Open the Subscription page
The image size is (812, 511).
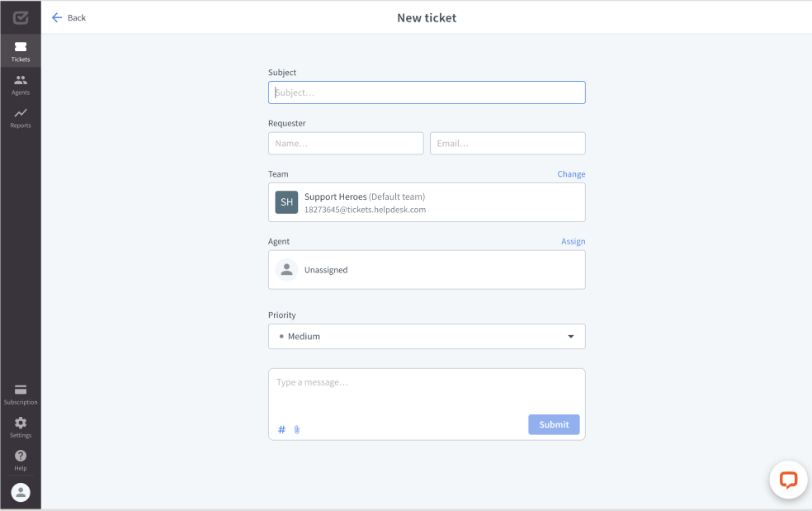(21, 395)
